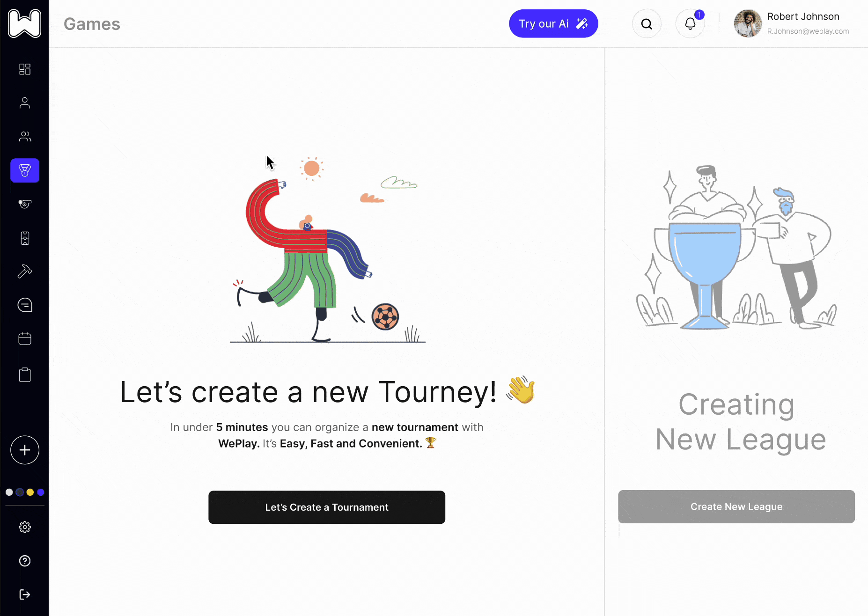Open settings gear in sidebar
This screenshot has height=616, width=868.
(25, 527)
